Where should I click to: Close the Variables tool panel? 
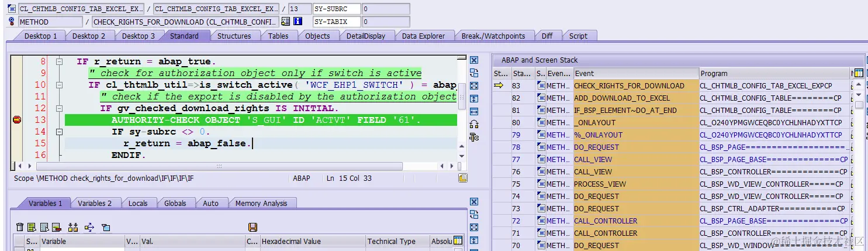pyautogui.click(x=474, y=202)
